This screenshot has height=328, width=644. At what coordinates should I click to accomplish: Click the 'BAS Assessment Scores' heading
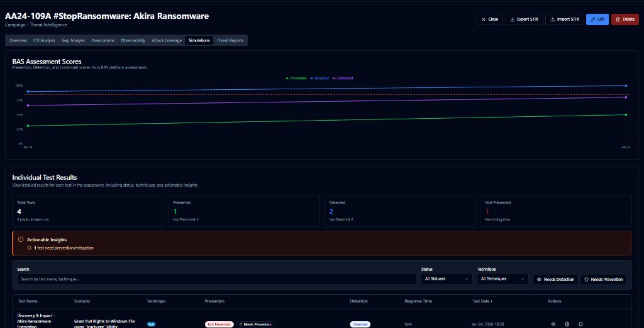(x=47, y=62)
